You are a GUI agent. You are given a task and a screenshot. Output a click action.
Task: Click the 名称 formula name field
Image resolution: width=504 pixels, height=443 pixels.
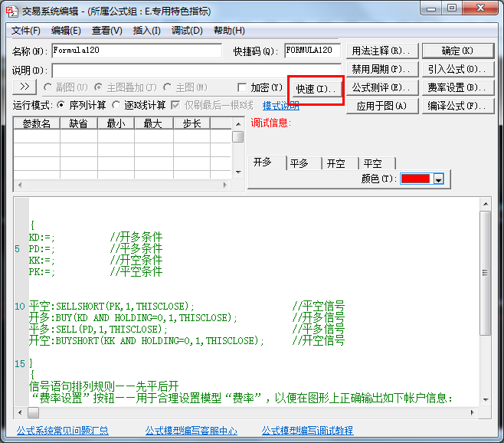[136, 51]
